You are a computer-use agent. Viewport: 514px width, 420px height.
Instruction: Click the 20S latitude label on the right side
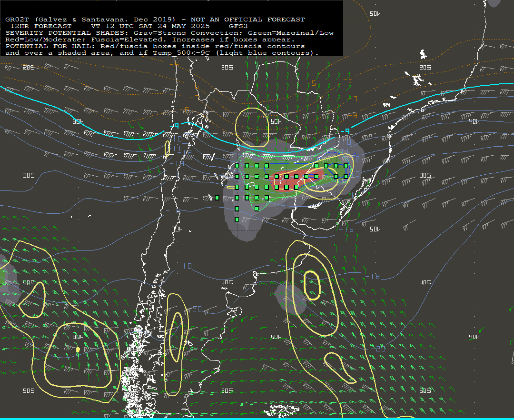point(425,67)
